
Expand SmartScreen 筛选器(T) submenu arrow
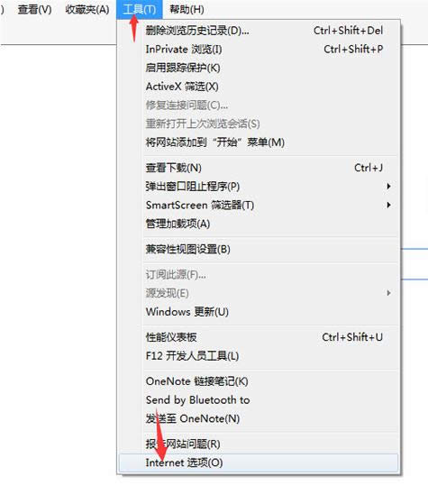[388, 205]
